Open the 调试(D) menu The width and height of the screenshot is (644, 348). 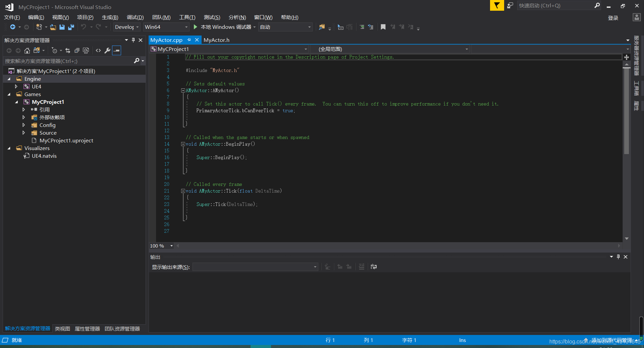click(135, 17)
